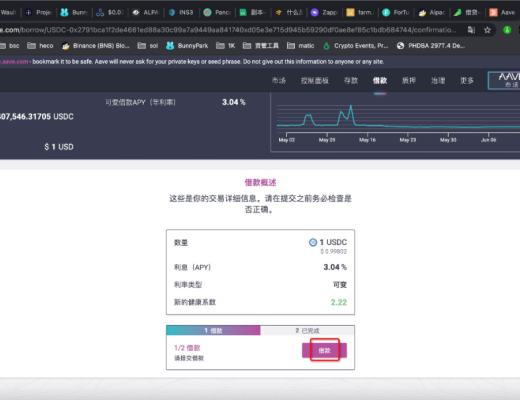The height and width of the screenshot is (400, 520).
Task: Click the bookmark star icon in address bar
Action: click(487, 30)
